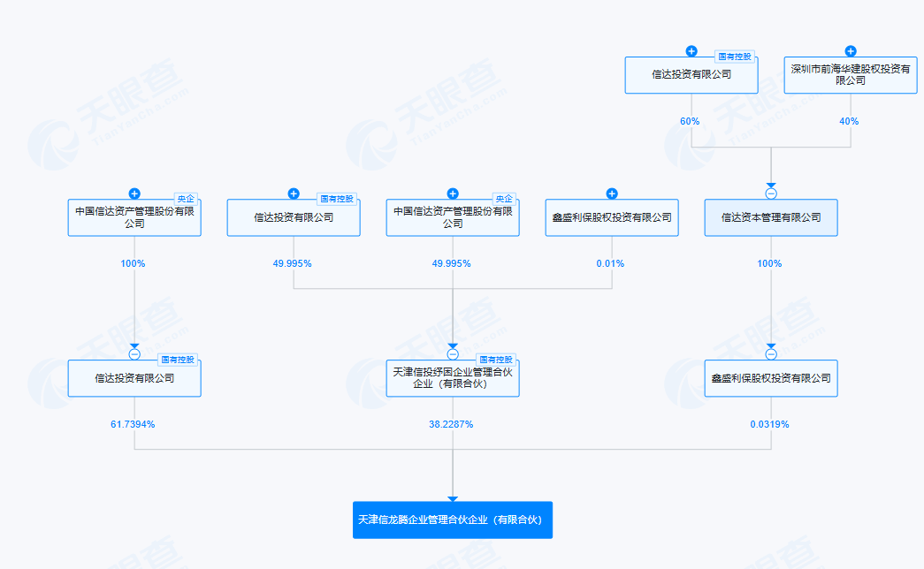
Task: Click the 0.0319% percentage link
Action: pos(770,424)
